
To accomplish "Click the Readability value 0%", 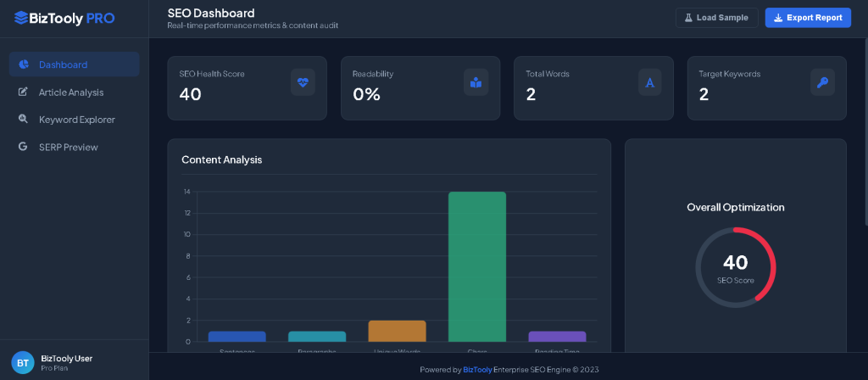I will coord(366,95).
